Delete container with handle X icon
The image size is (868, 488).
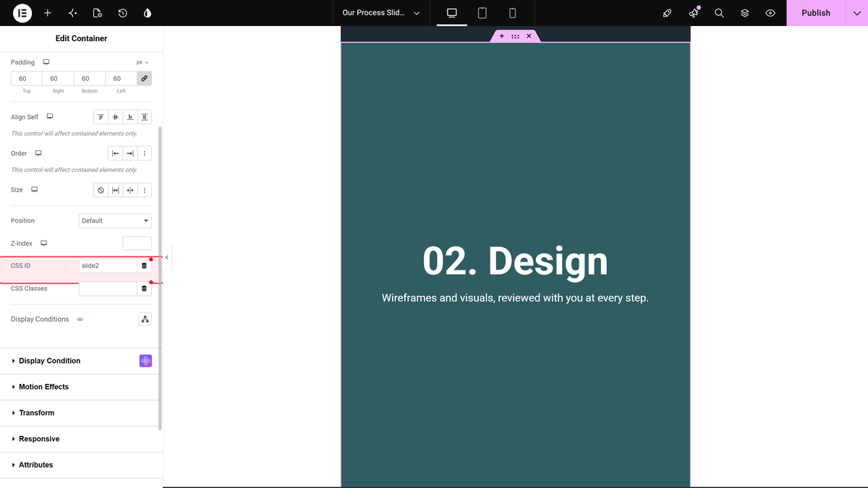529,36
